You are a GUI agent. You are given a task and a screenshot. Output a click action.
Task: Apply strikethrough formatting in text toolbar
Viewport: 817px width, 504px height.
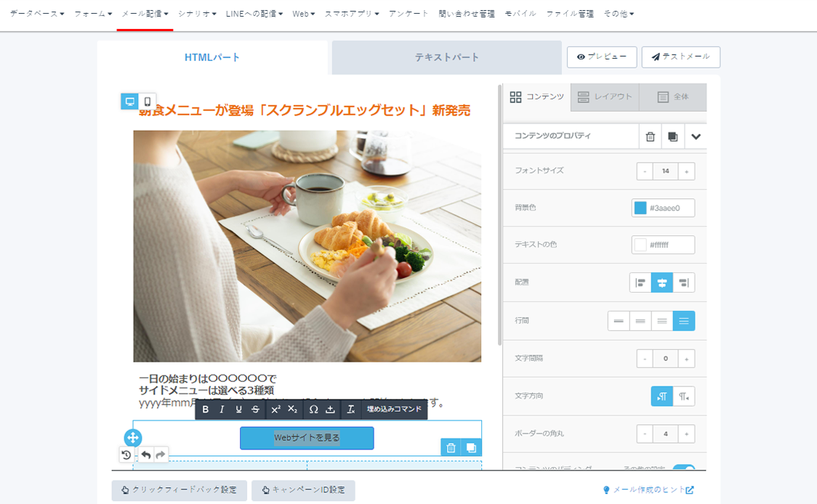point(255,410)
